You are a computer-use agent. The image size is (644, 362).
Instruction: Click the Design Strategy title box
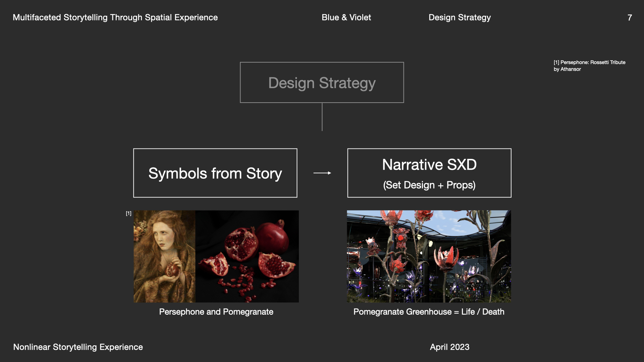[x=322, y=82]
